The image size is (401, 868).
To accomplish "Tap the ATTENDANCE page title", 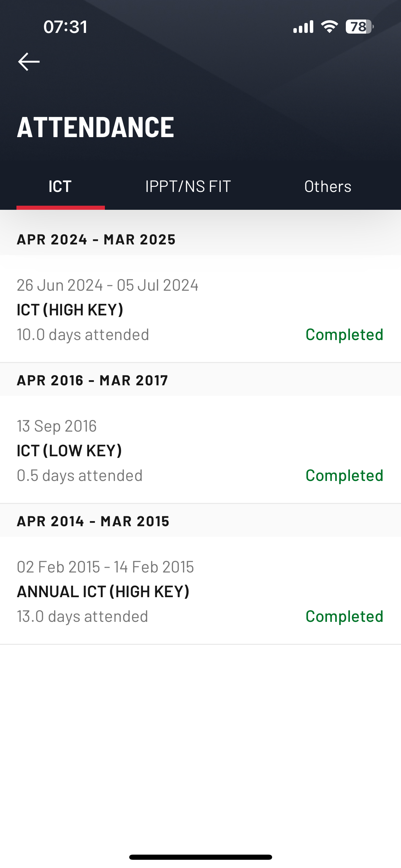I will pyautogui.click(x=96, y=127).
